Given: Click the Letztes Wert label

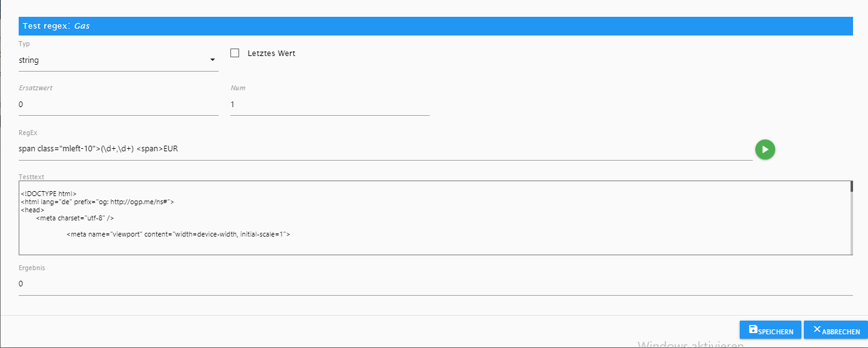Looking at the screenshot, I should point(271,54).
